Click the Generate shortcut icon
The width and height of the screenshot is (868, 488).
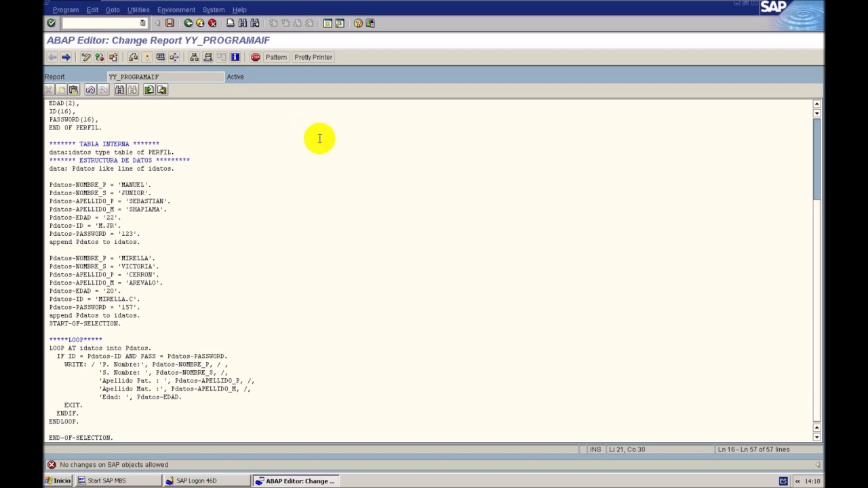tap(340, 23)
